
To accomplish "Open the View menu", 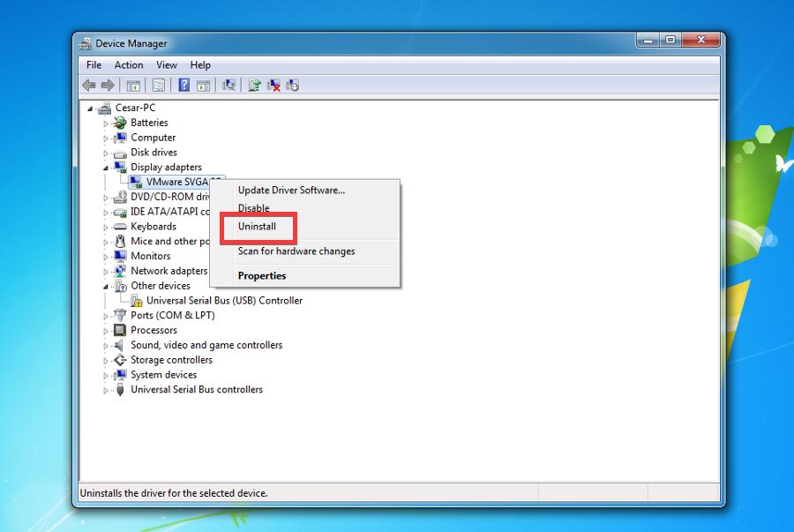I will click(x=167, y=64).
